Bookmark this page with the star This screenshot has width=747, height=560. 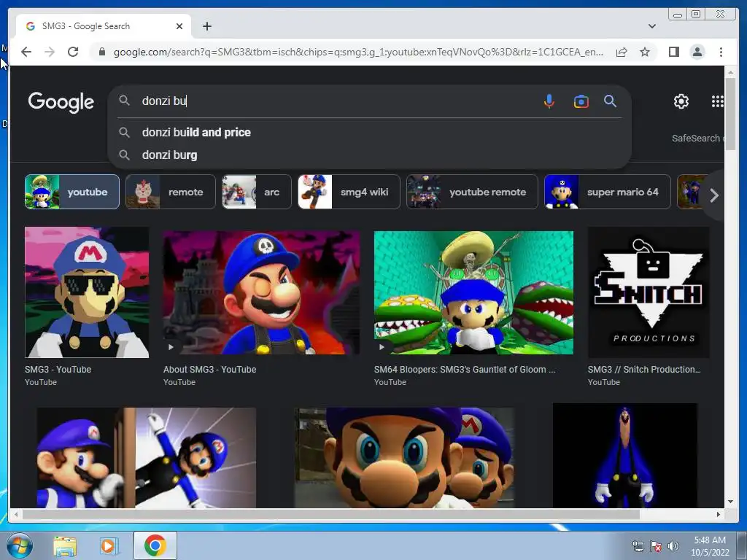pyautogui.click(x=645, y=52)
